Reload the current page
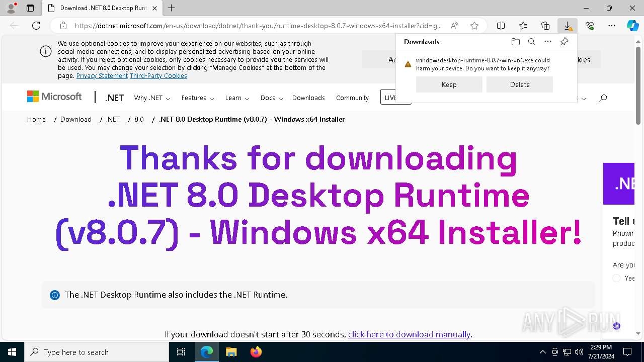The image size is (644, 362). [x=36, y=26]
